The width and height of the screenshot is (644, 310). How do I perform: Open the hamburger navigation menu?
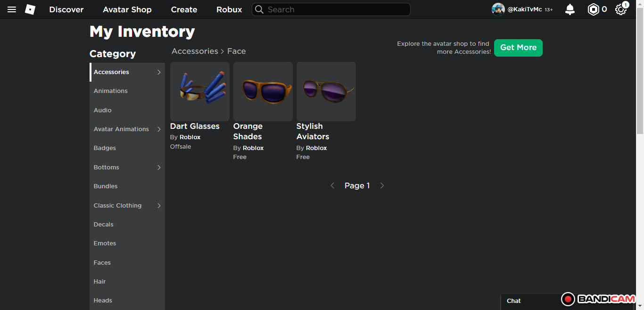12,9
